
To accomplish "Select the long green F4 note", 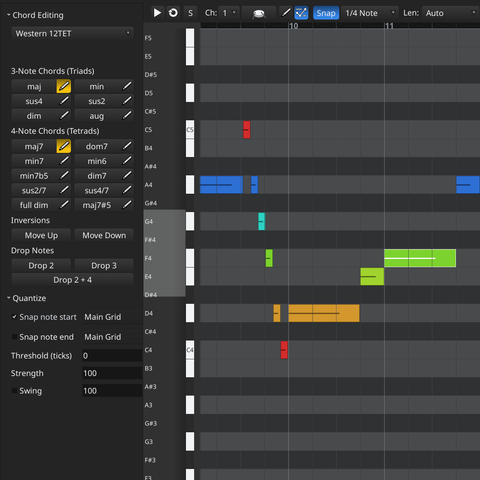I will coord(420,258).
